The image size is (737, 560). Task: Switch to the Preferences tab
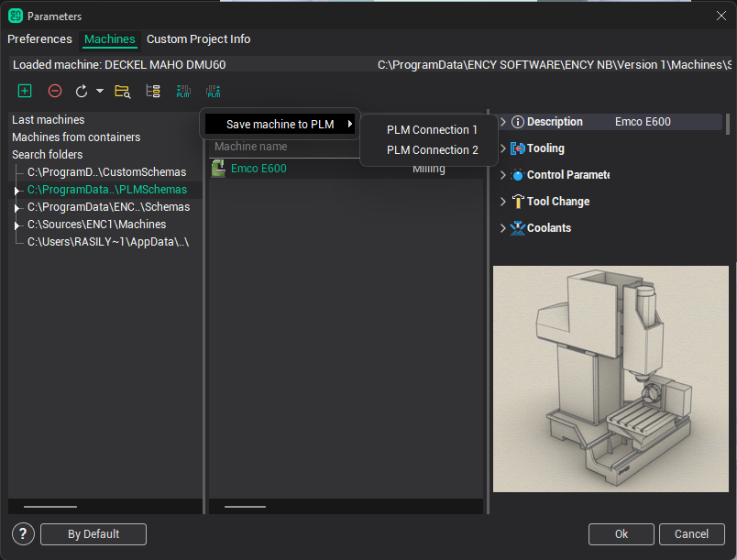39,39
